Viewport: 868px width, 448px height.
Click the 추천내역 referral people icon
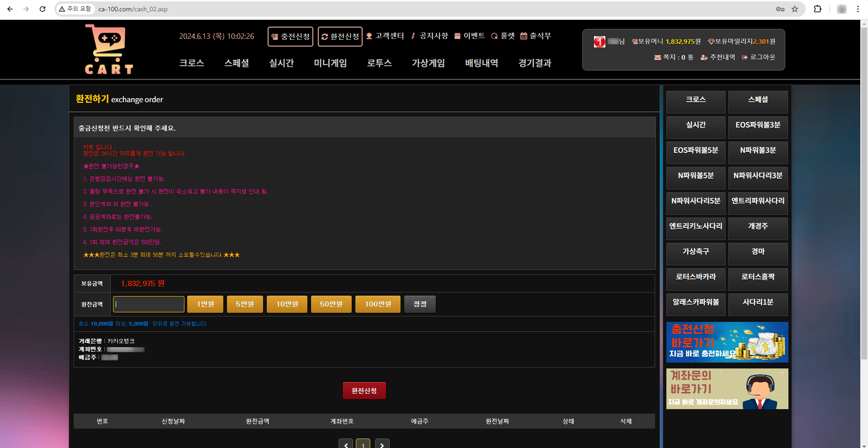[x=704, y=57]
